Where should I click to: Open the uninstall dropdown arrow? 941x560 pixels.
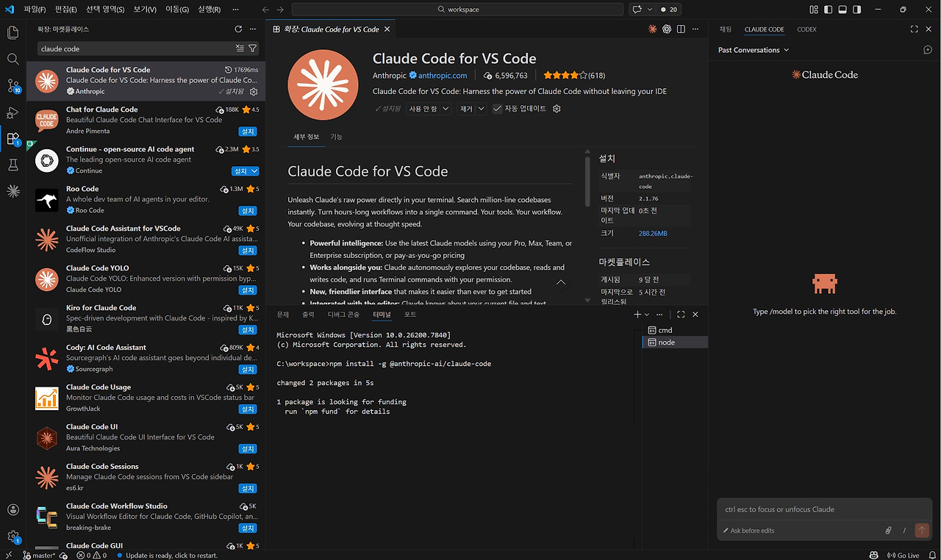click(x=482, y=109)
